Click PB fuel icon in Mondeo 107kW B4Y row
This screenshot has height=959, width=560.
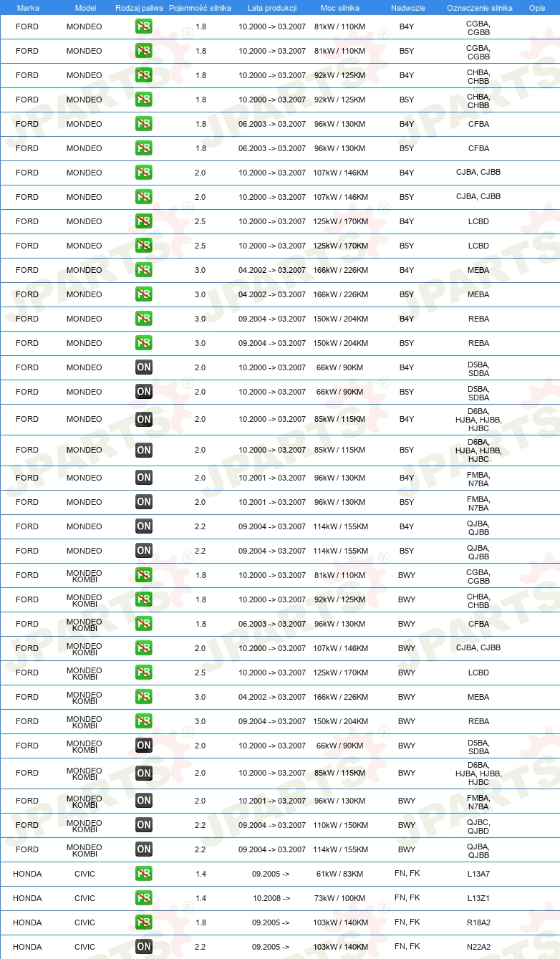pos(144,173)
